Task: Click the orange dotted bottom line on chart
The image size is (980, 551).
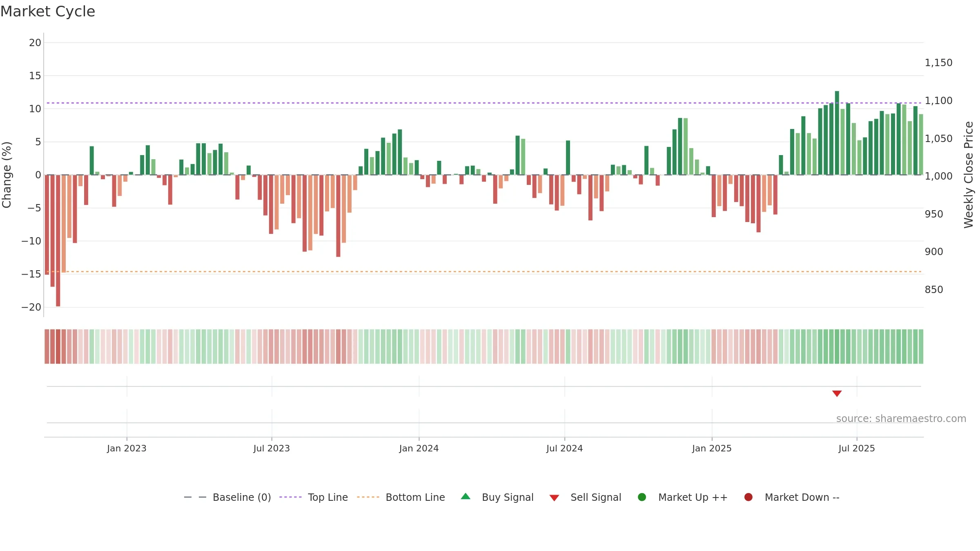Action: pos(484,271)
